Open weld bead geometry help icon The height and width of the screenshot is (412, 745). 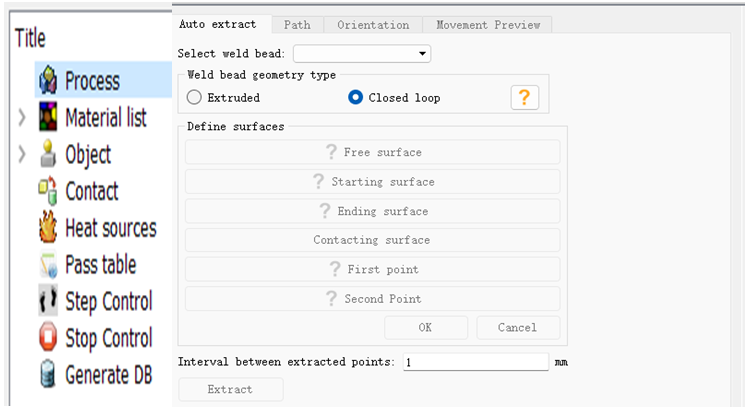click(525, 97)
